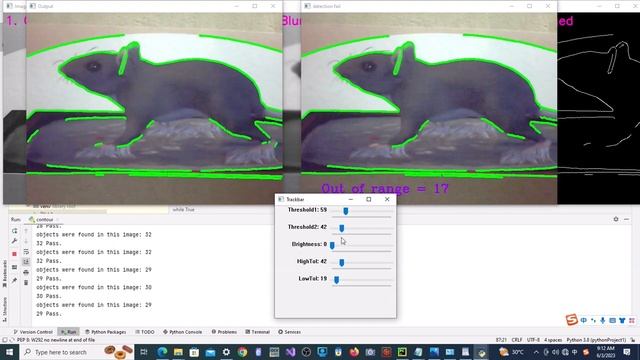Screen dimensions: 640x360
Task: Open the Structure side panel
Action: click(x=4, y=309)
